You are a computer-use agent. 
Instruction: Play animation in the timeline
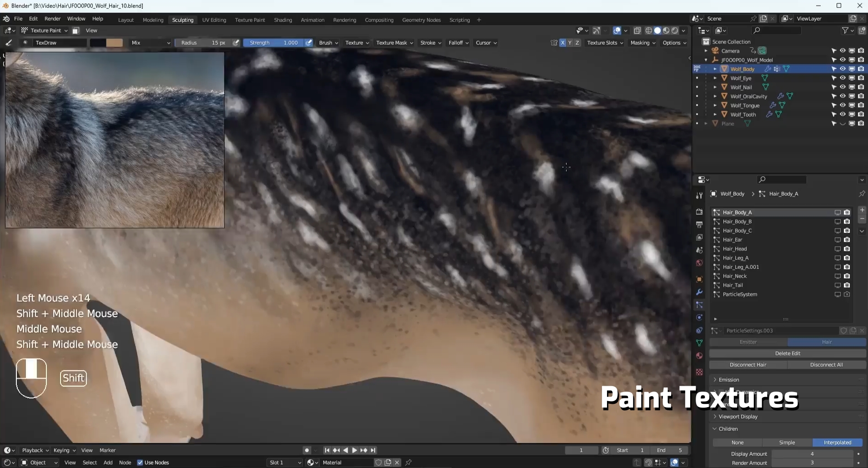pos(354,450)
